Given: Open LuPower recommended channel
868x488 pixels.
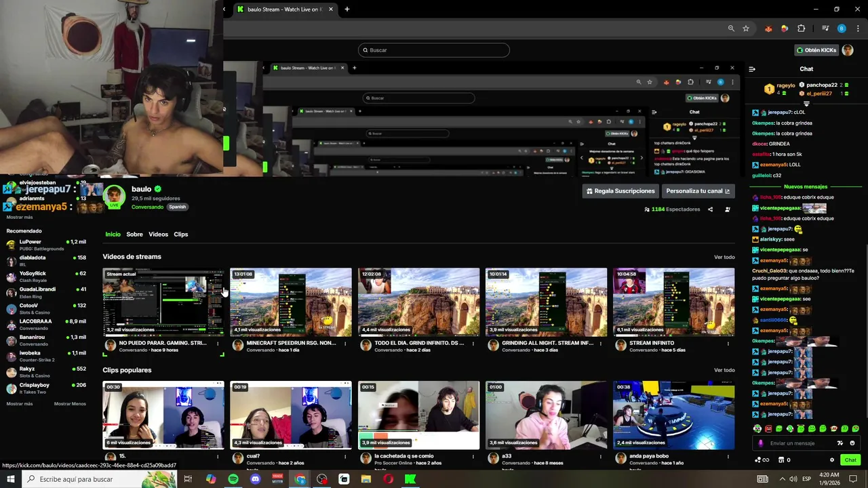Looking at the screenshot, I should point(46,245).
